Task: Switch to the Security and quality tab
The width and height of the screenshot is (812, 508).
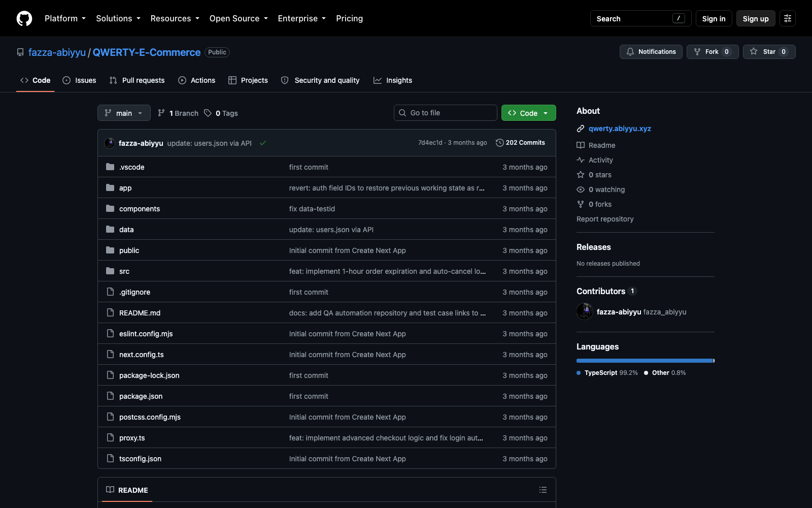Action: (320, 80)
